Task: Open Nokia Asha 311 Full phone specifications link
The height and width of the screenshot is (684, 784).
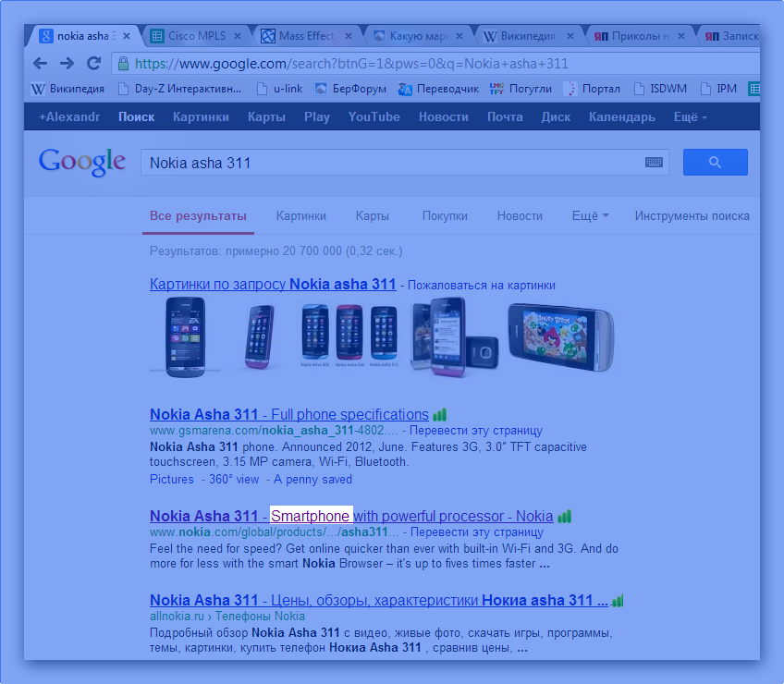Action: pyautogui.click(x=288, y=414)
